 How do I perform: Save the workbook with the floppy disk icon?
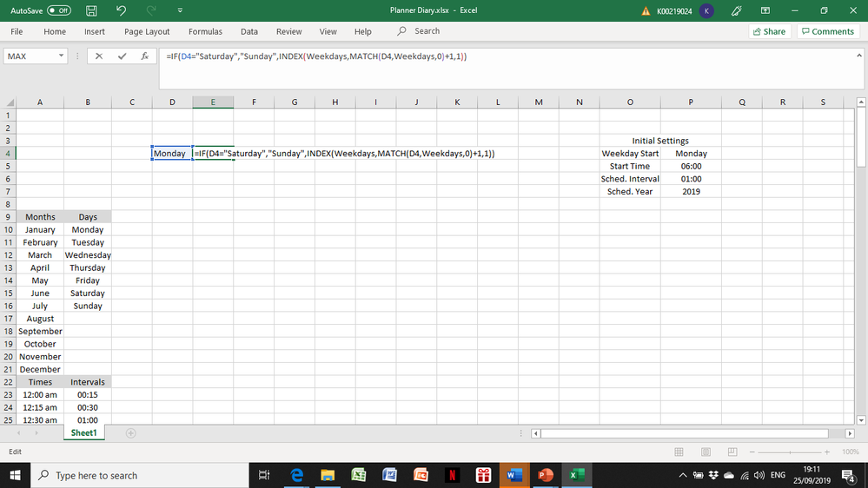pyautogui.click(x=91, y=10)
